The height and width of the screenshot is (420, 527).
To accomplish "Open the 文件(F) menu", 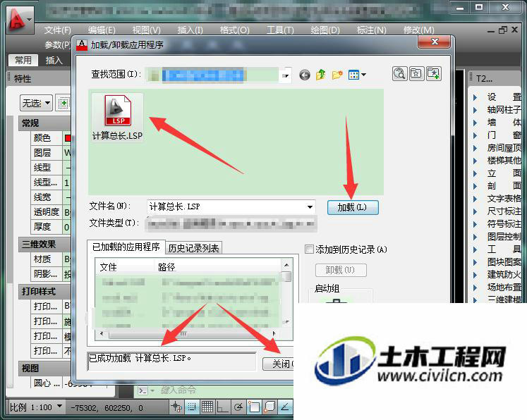I will [57, 30].
